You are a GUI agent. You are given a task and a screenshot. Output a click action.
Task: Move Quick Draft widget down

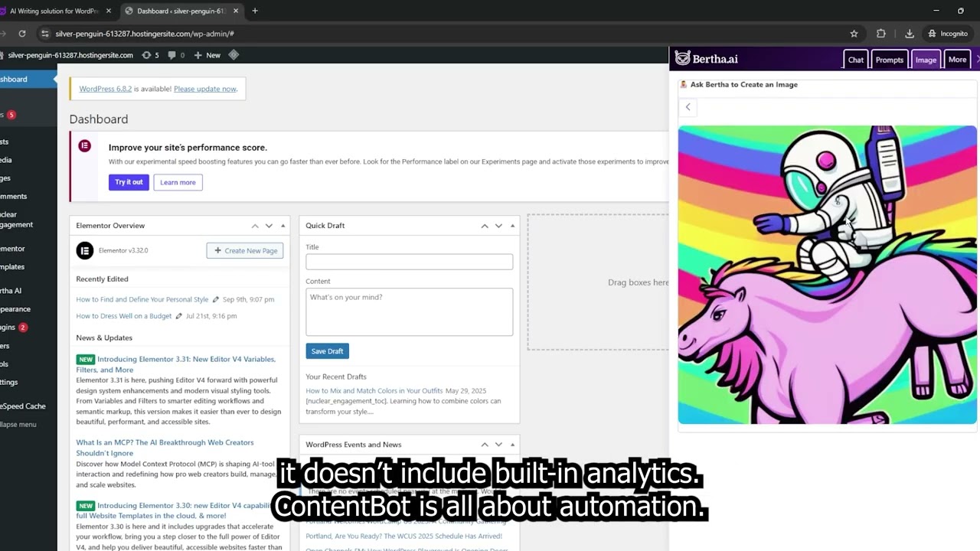[498, 226]
